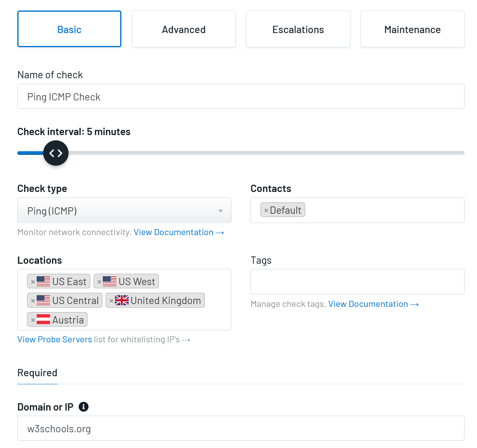Open the Advanced tab

click(x=183, y=29)
